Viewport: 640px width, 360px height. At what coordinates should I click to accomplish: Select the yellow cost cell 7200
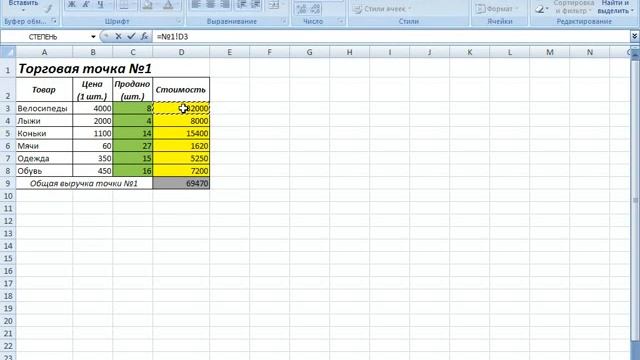(x=181, y=171)
